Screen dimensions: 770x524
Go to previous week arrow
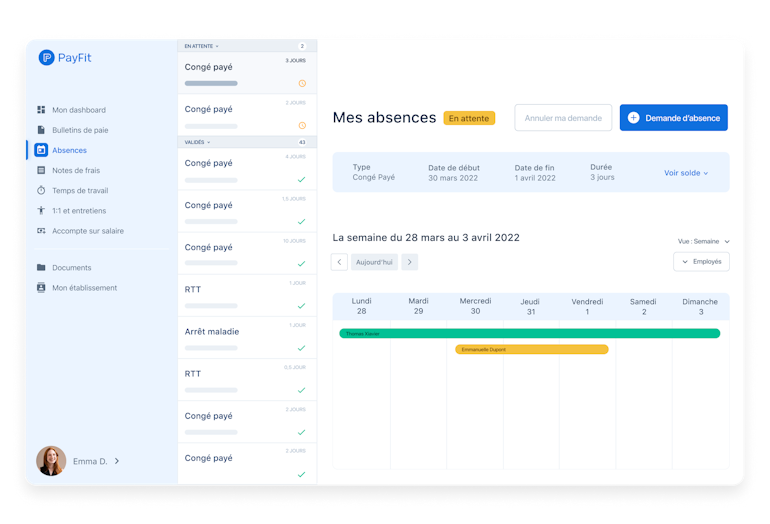pyautogui.click(x=339, y=262)
